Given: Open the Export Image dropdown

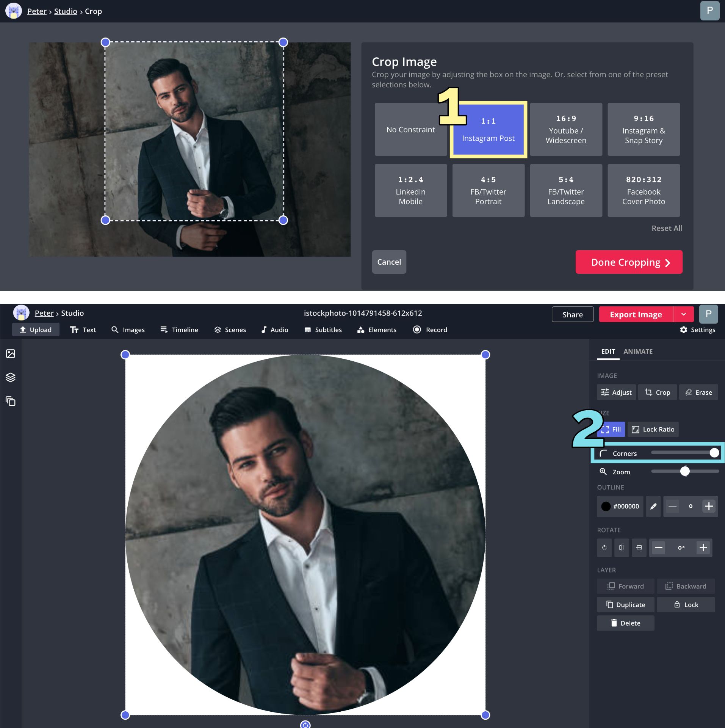Looking at the screenshot, I should pos(683,314).
